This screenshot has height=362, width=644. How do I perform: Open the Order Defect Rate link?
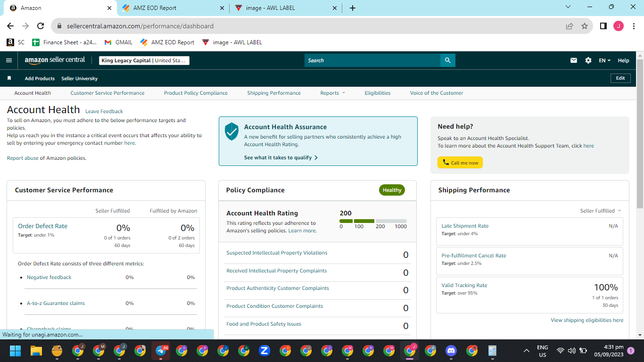(x=43, y=226)
